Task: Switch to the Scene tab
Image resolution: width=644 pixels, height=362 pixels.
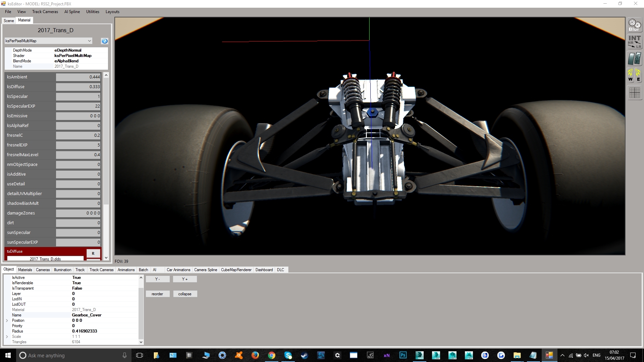Action: click(9, 20)
